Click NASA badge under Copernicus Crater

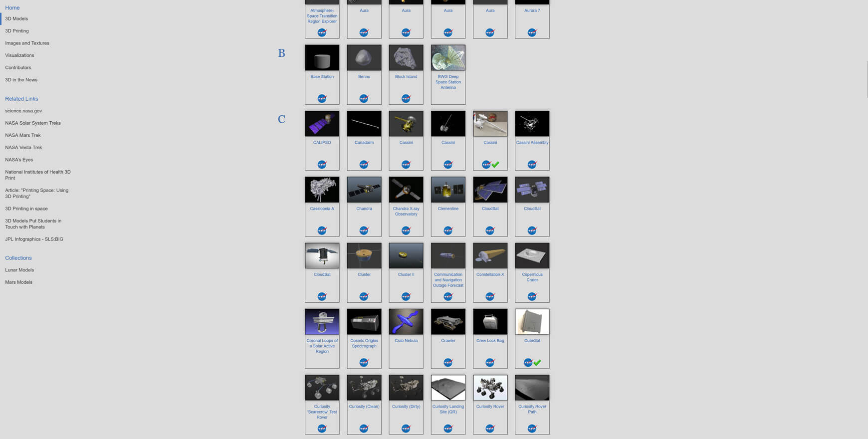click(532, 296)
